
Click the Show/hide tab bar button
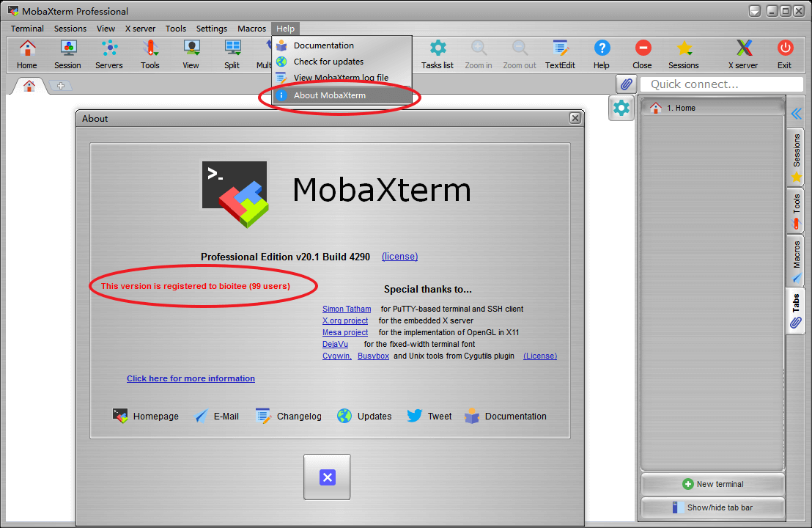click(712, 507)
